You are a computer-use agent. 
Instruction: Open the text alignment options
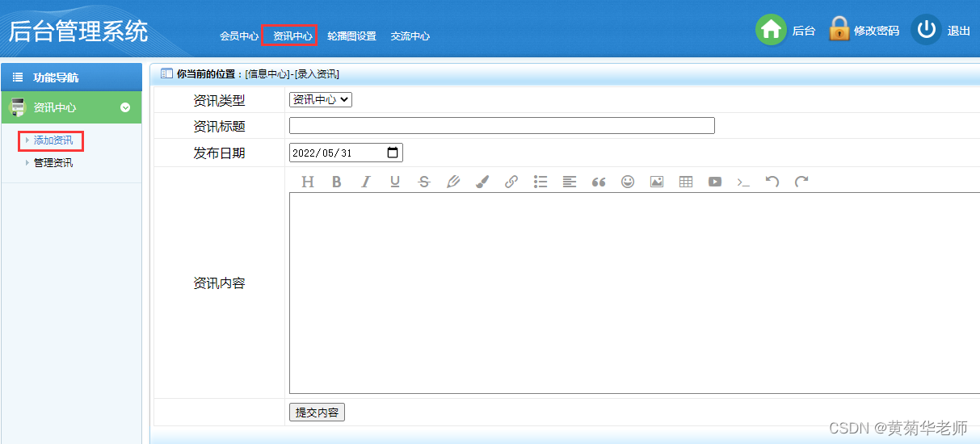pos(570,182)
